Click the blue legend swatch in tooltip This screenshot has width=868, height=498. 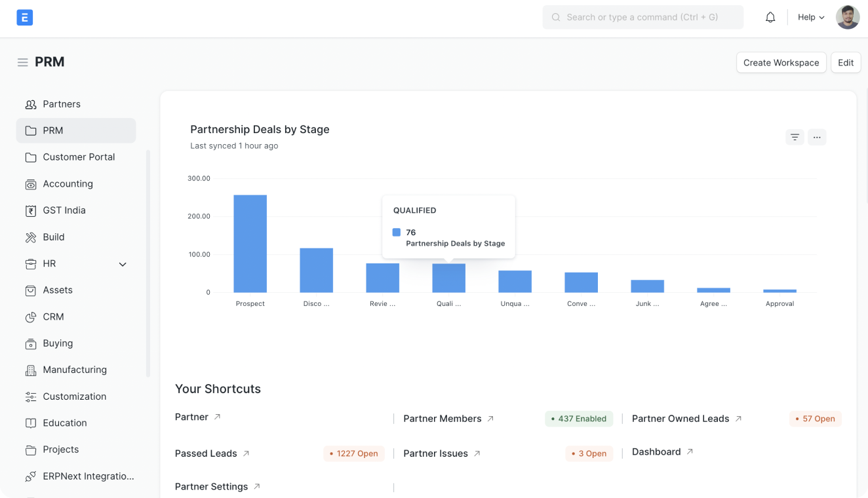pyautogui.click(x=397, y=233)
